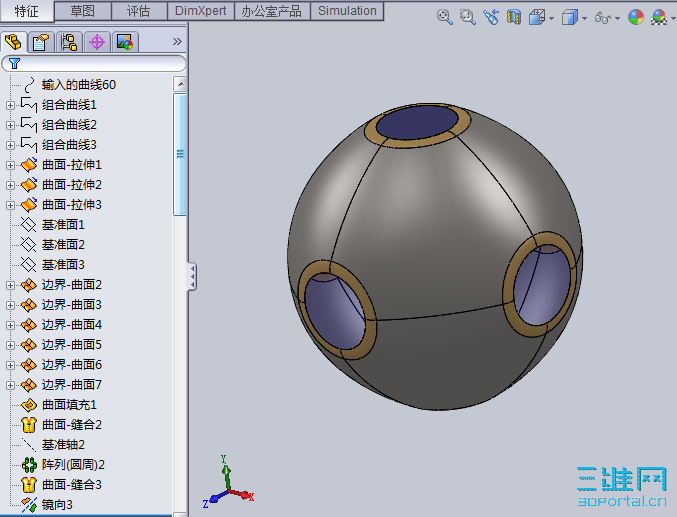Select 曲面-缝合3 in the tree
The image size is (677, 517).
click(72, 485)
